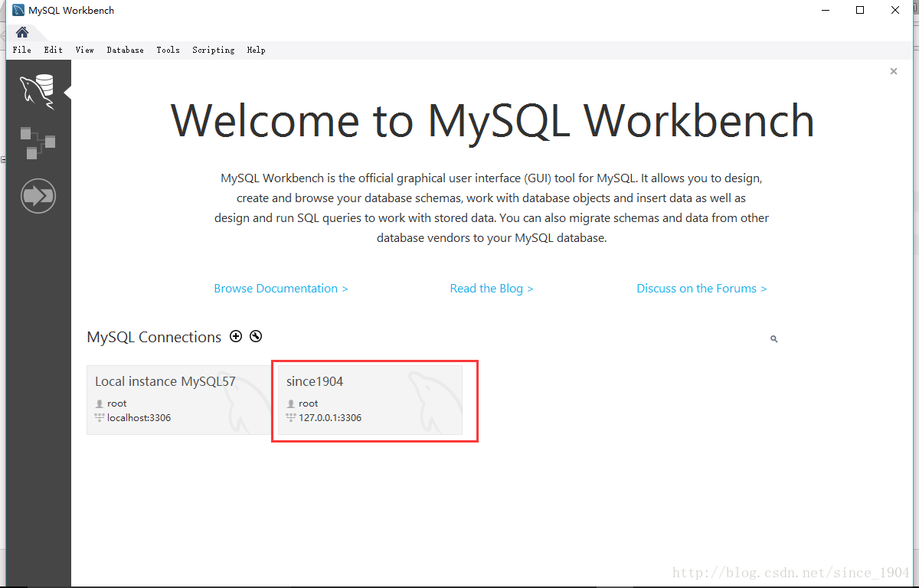
Task: Add a new MySQL connection
Action: pyautogui.click(x=236, y=336)
